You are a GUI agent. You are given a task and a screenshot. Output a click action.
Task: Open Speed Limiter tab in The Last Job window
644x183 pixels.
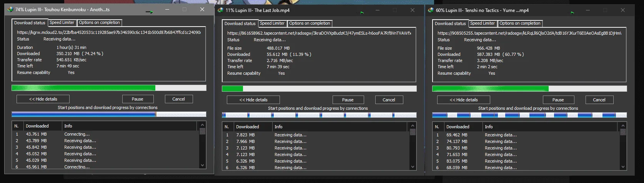(x=272, y=24)
